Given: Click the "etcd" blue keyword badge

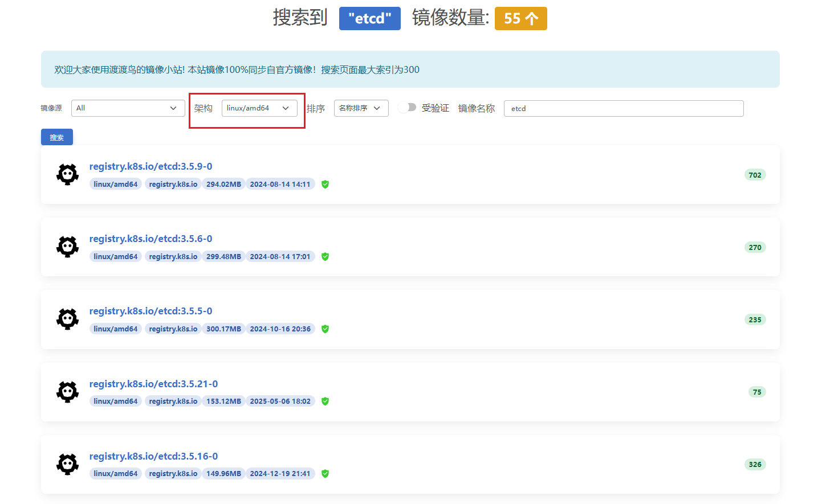Looking at the screenshot, I should tap(370, 18).
